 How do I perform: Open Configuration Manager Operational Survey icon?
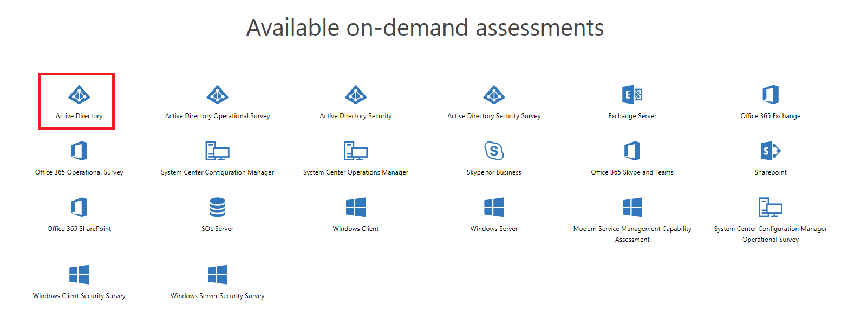771,207
